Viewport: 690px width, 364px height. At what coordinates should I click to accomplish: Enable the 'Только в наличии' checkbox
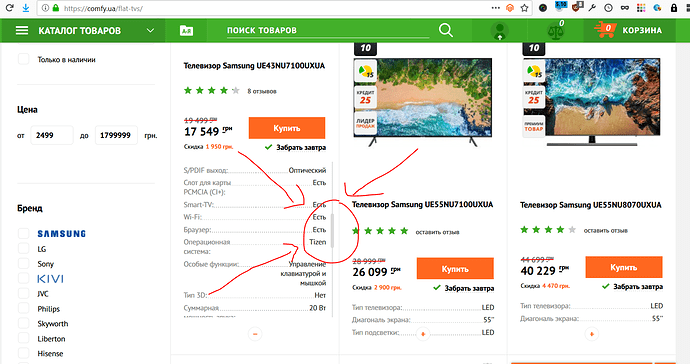[x=23, y=59]
